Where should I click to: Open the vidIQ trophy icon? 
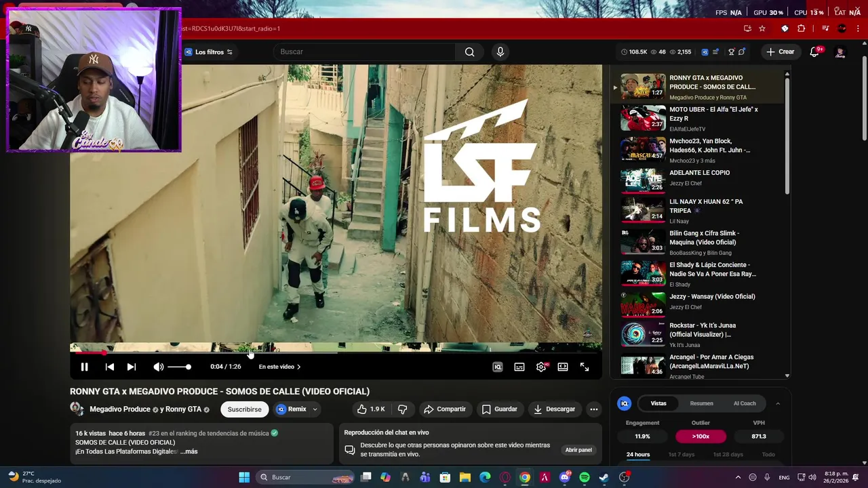pos(731,52)
